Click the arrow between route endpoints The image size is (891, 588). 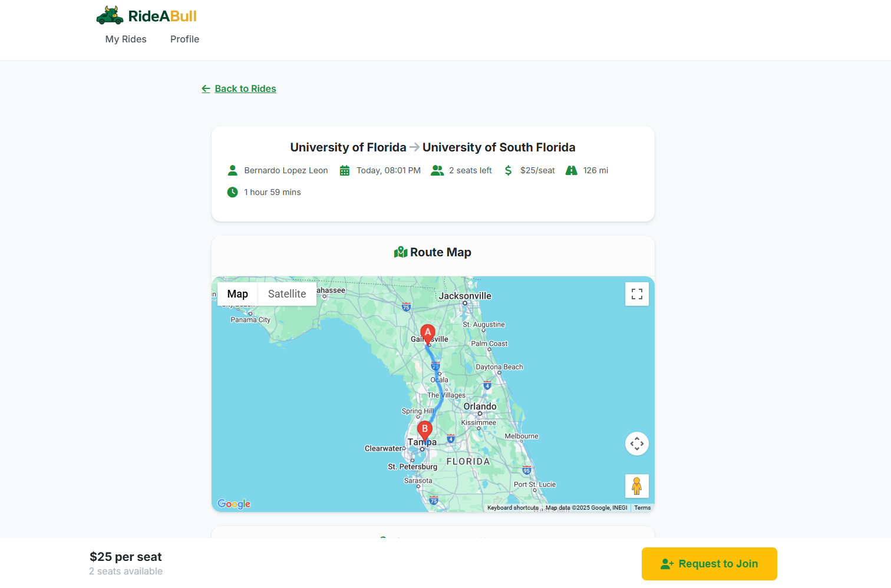coord(414,147)
